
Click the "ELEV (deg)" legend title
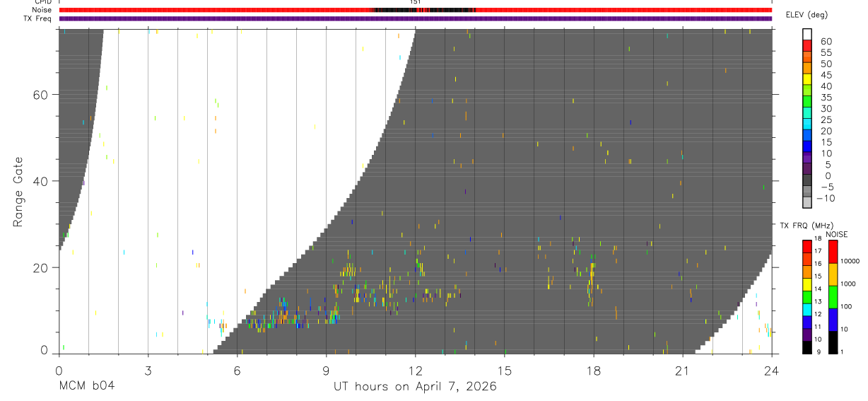(x=805, y=15)
